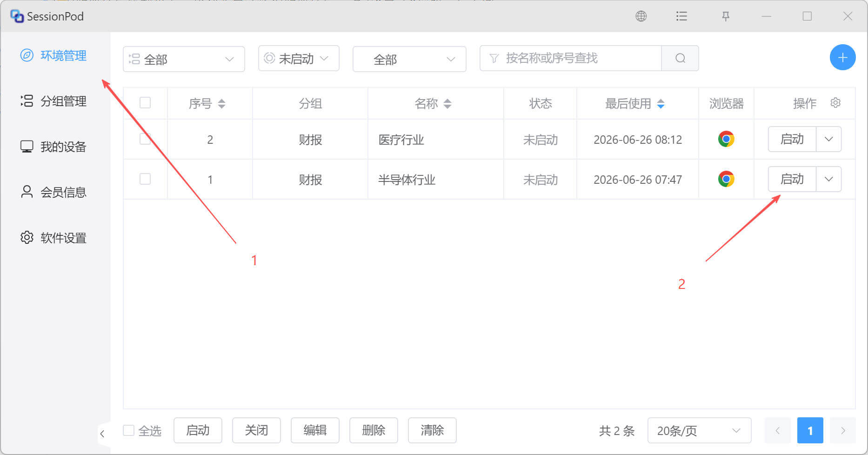Click the blue plus add-environment button

(x=842, y=58)
